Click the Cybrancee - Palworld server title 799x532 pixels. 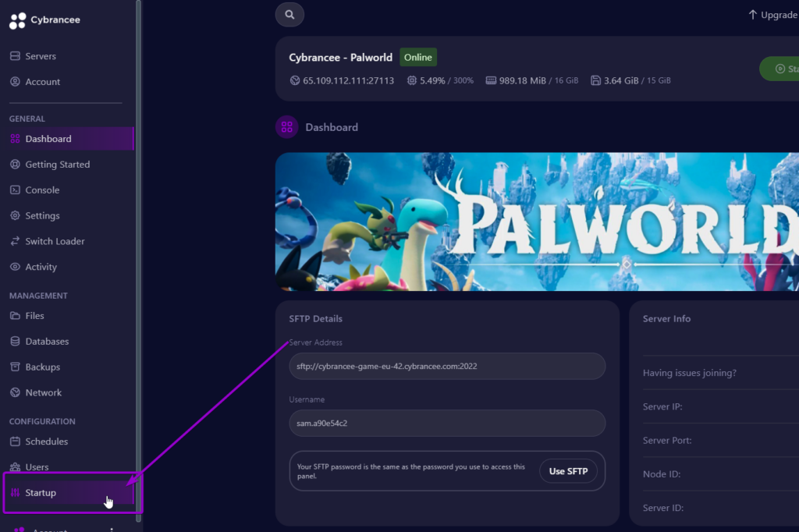click(x=340, y=57)
